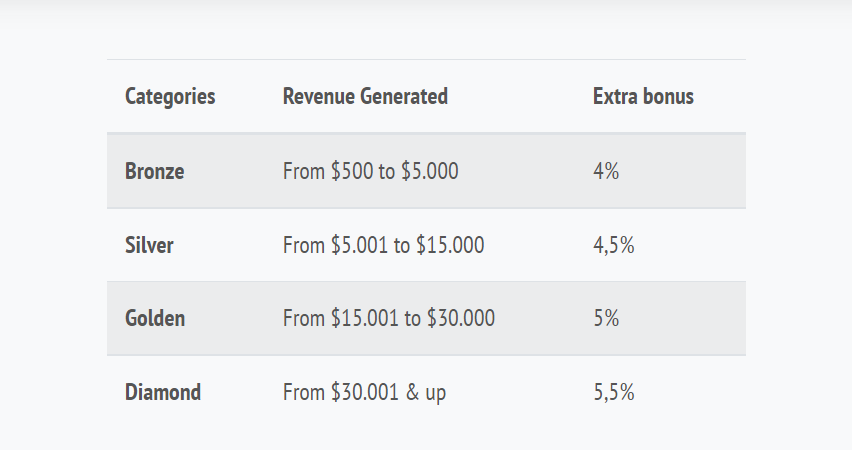Select the Golden category label
This screenshot has width=852, height=450.
[x=155, y=319]
